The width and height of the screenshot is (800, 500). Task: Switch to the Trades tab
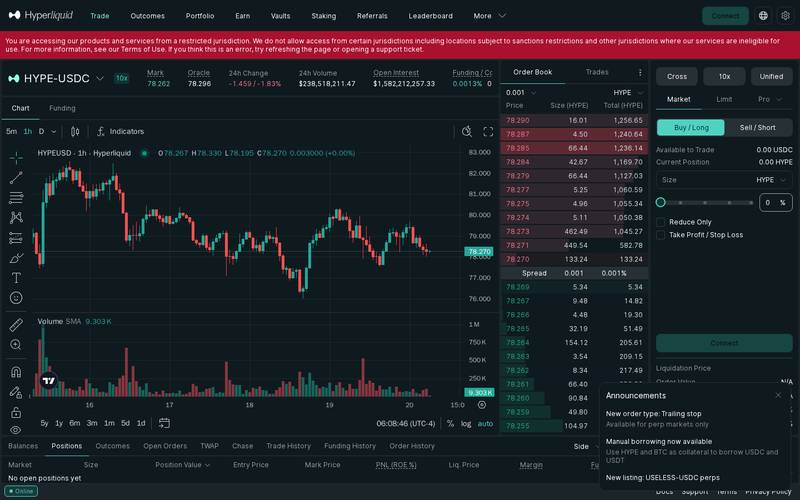pos(597,72)
